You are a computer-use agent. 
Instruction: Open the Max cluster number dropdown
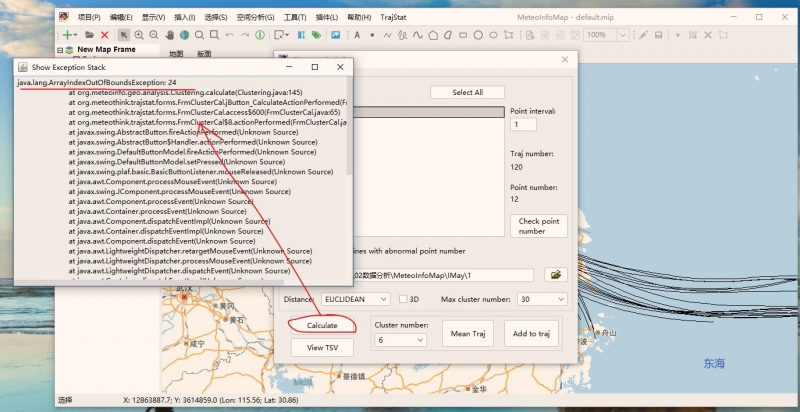pos(541,299)
